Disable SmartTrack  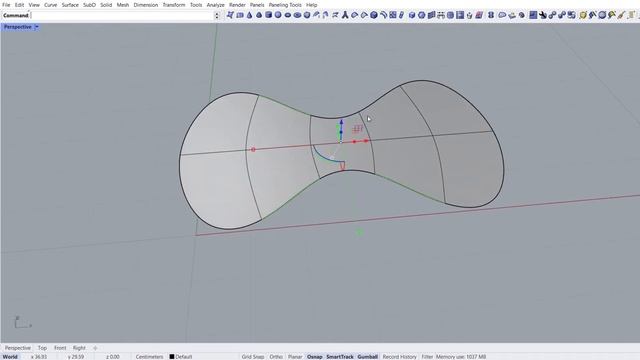coord(340,357)
